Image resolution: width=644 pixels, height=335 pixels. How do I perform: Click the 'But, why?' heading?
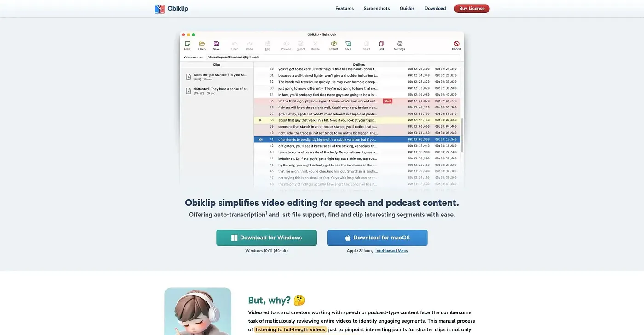click(x=270, y=301)
